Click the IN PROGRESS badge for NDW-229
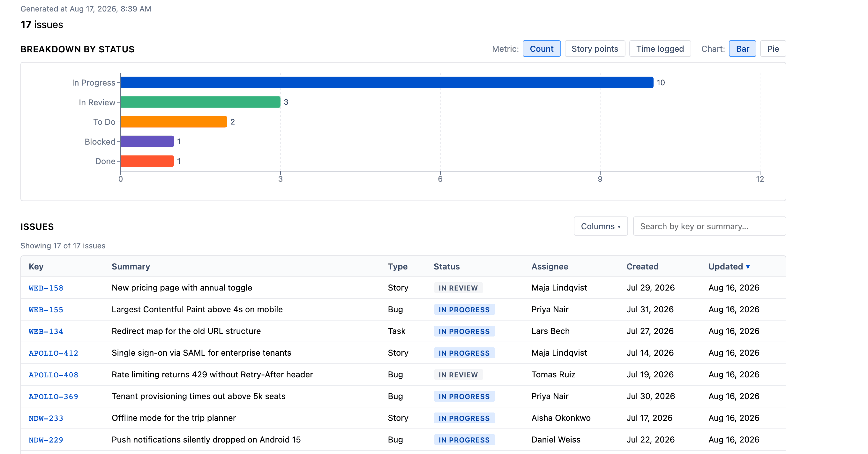The height and width of the screenshot is (454, 868). pos(464,440)
